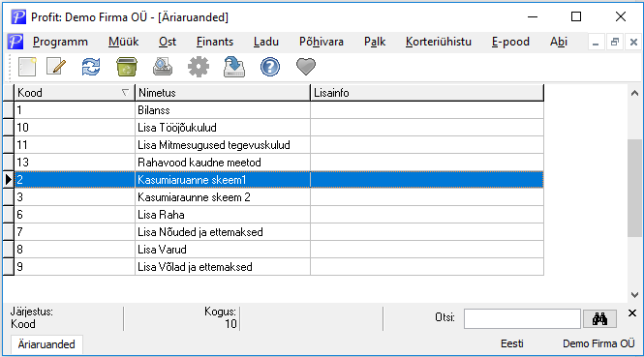Select Lisa Võlad ja ettemaksed row
This screenshot has width=644, height=357.
[279, 267]
